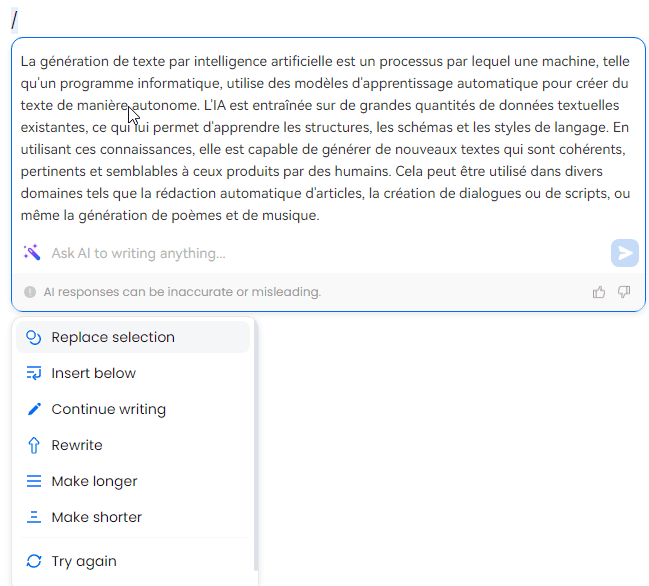The height and width of the screenshot is (586, 649).
Task: Focus the Ask AI to writing anything field
Action: pos(327,253)
